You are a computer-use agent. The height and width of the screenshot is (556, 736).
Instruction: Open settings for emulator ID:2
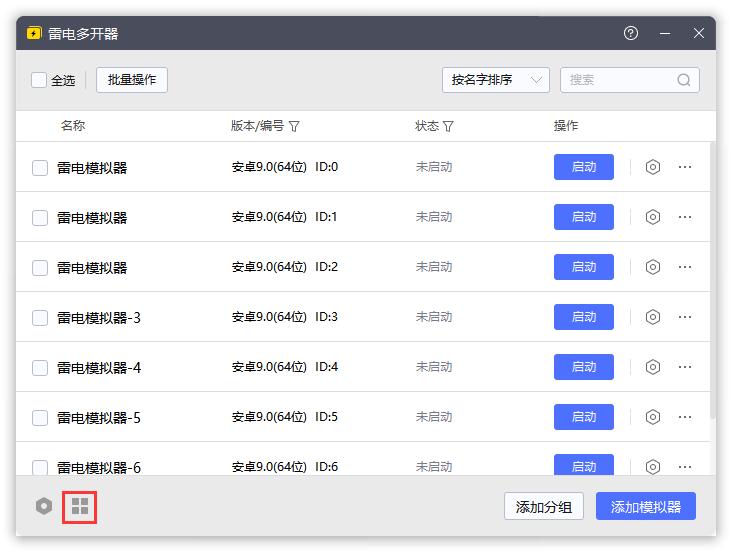[x=652, y=267]
